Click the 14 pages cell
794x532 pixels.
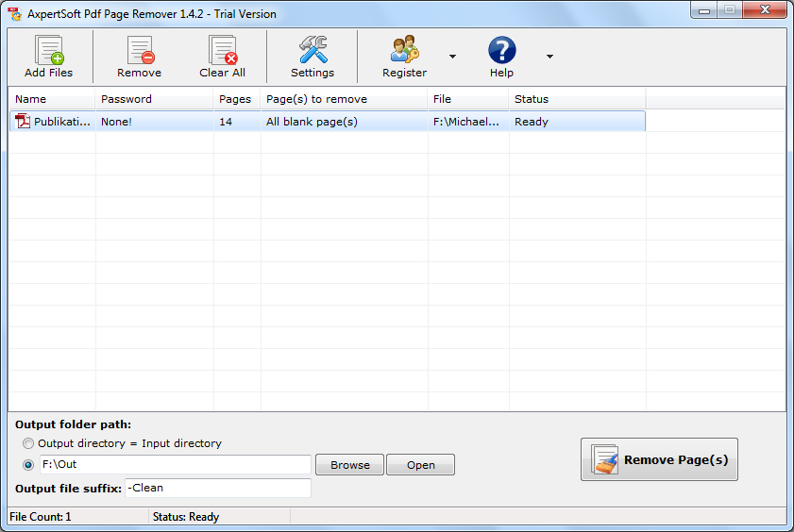237,122
